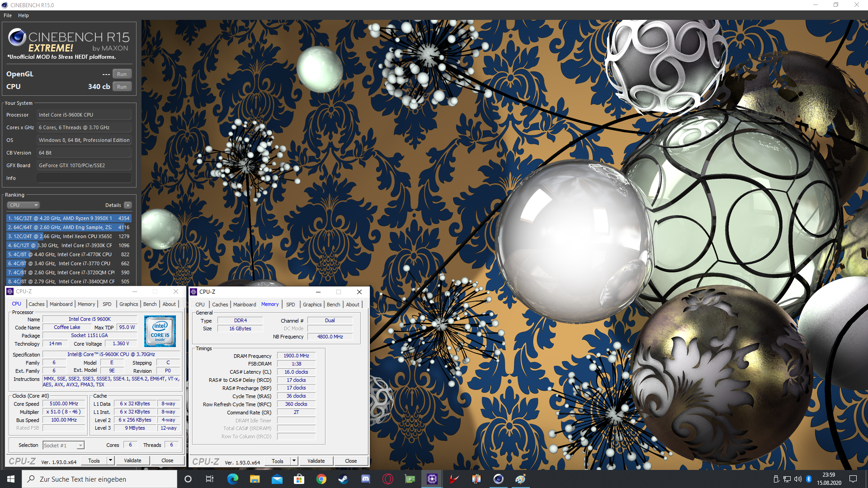
Task: Switch to Mainboard tab in left CPU-Z
Action: (61, 304)
